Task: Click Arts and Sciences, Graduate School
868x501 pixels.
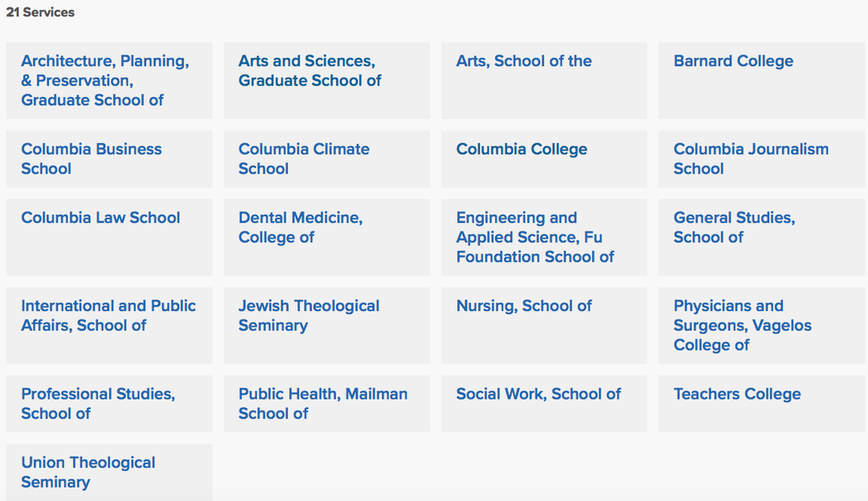Action: click(309, 71)
